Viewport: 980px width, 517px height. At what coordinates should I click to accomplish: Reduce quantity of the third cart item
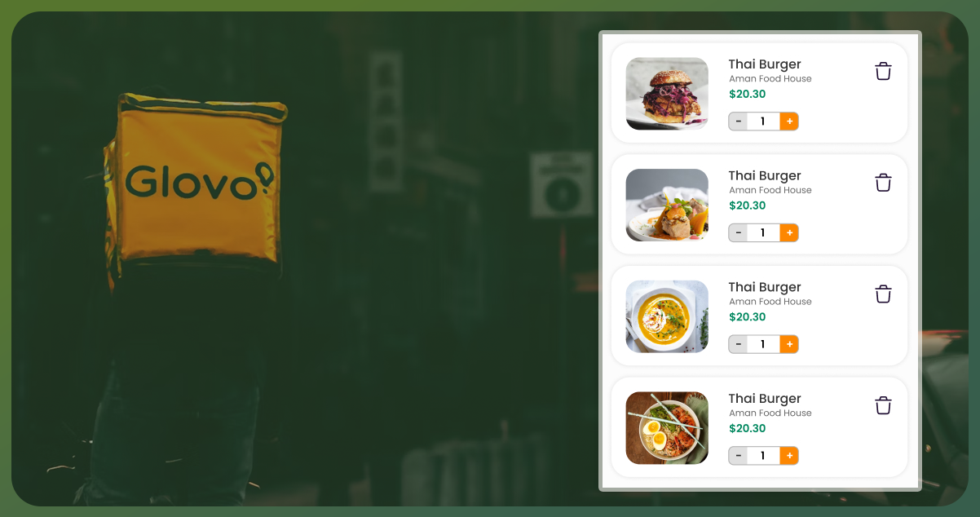tap(739, 344)
